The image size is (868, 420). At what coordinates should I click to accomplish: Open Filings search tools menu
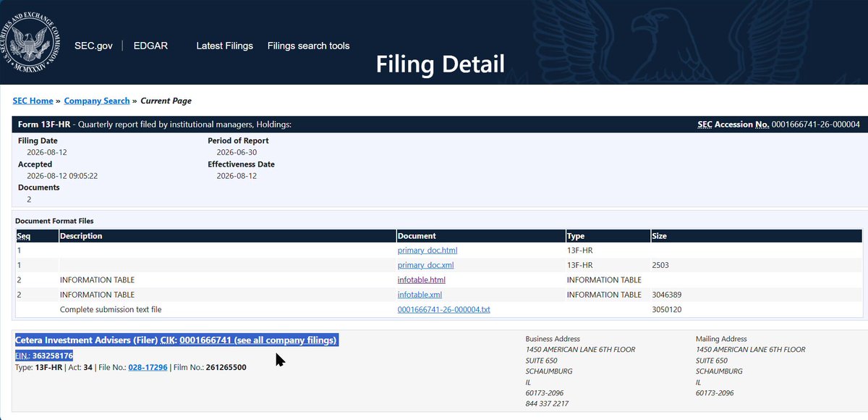click(x=308, y=46)
